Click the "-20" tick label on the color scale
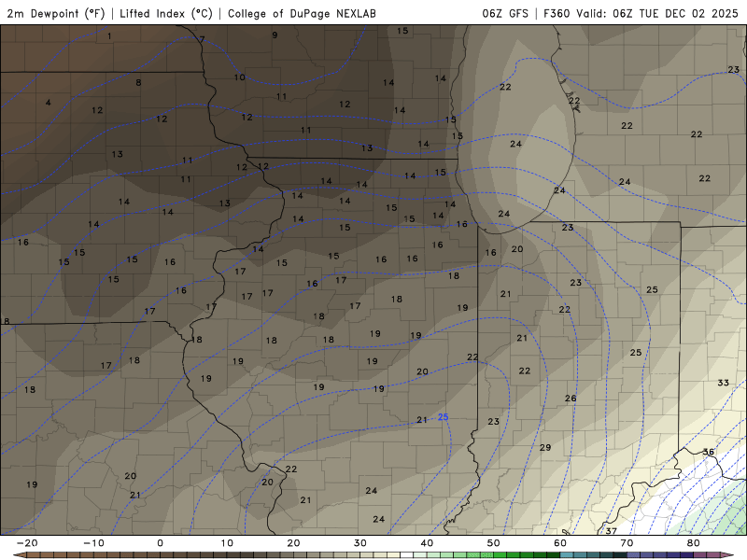The image size is (747, 560). click(x=27, y=543)
